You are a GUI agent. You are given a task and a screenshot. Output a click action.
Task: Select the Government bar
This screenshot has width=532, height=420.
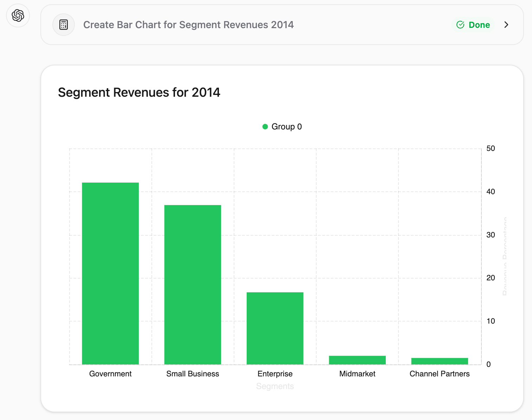[110, 273]
